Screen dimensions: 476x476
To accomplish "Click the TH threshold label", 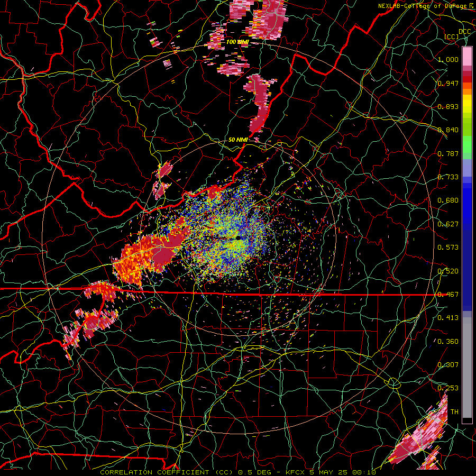I will (x=454, y=412).
